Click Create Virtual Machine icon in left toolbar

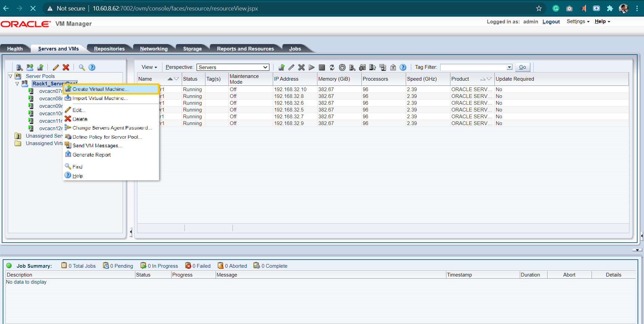coord(40,67)
